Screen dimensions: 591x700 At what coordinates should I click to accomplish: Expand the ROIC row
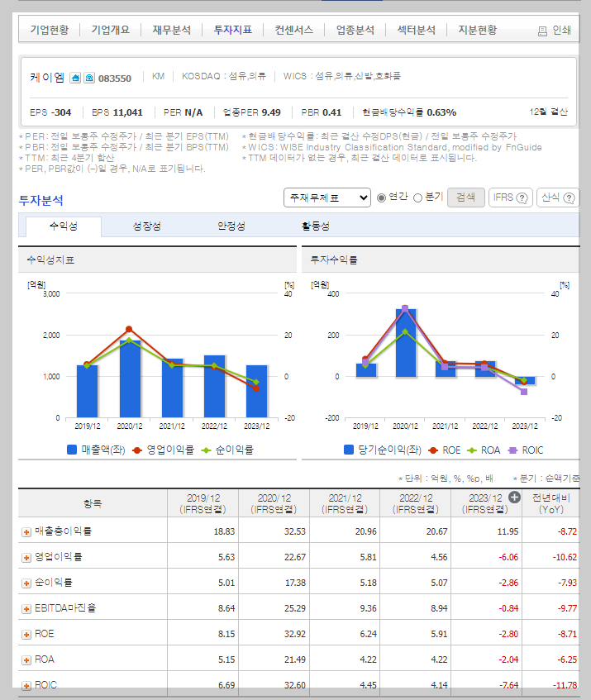click(26, 686)
